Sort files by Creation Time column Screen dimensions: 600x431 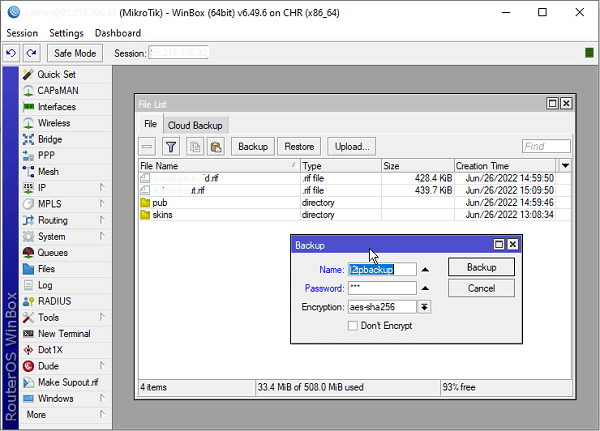pos(505,166)
